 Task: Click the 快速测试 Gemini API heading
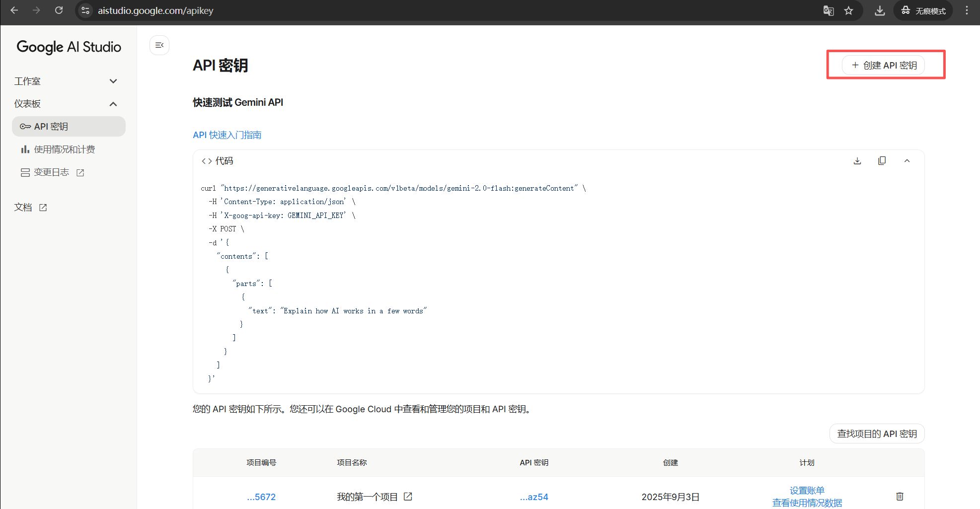point(238,102)
